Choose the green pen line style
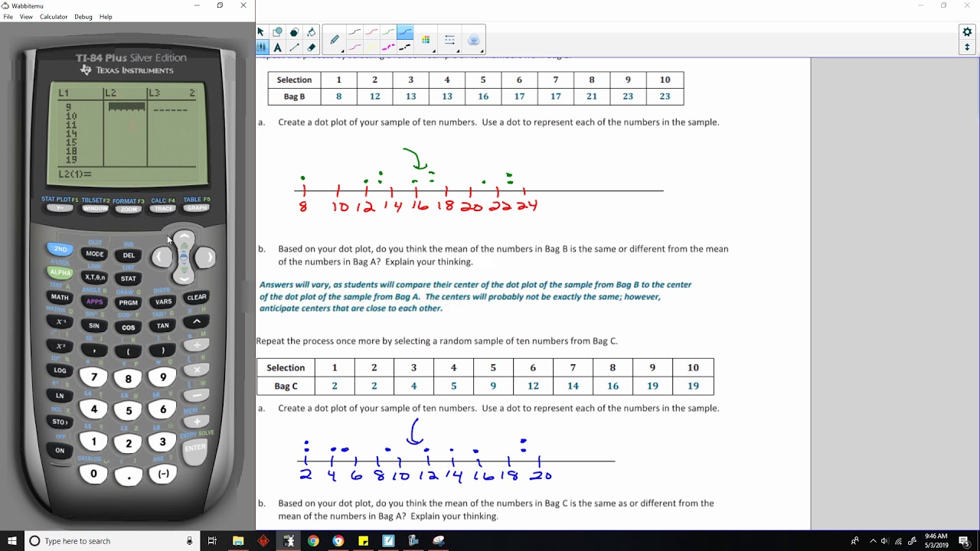Image resolution: width=980 pixels, height=551 pixels. [x=388, y=32]
